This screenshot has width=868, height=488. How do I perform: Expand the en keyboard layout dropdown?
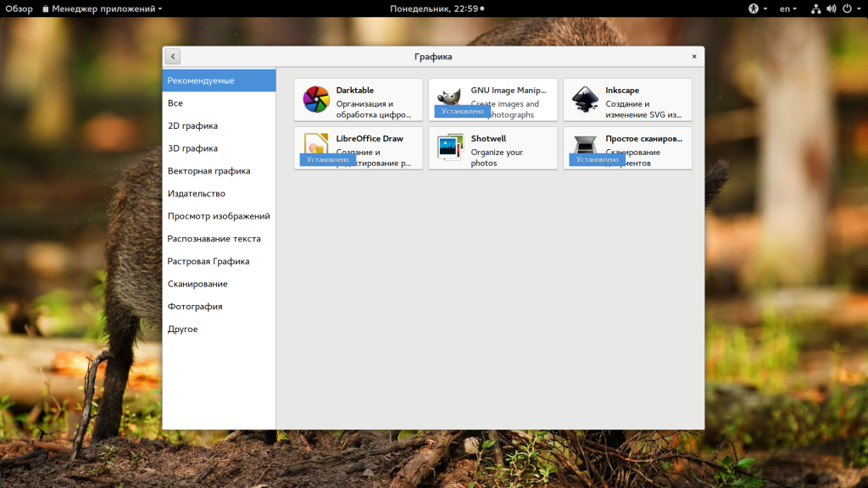(x=788, y=8)
